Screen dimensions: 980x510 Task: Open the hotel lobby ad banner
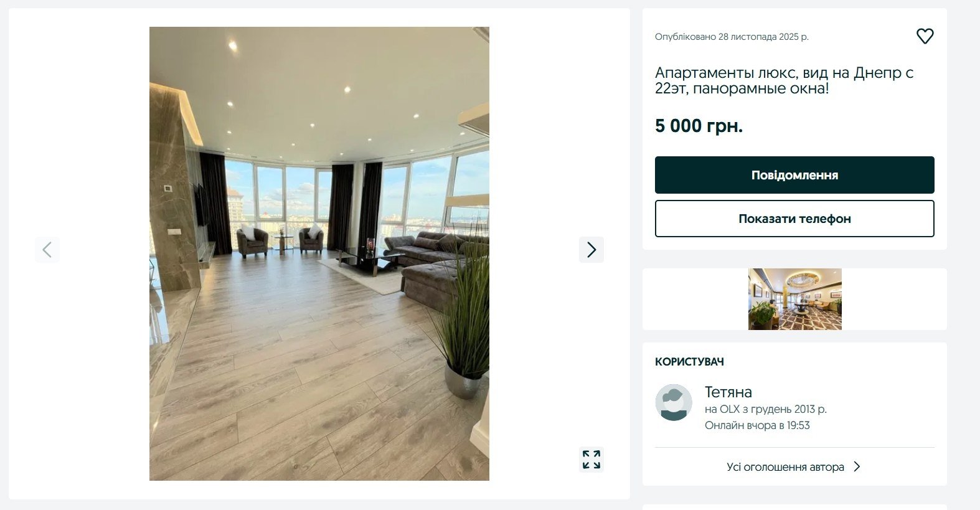click(794, 299)
